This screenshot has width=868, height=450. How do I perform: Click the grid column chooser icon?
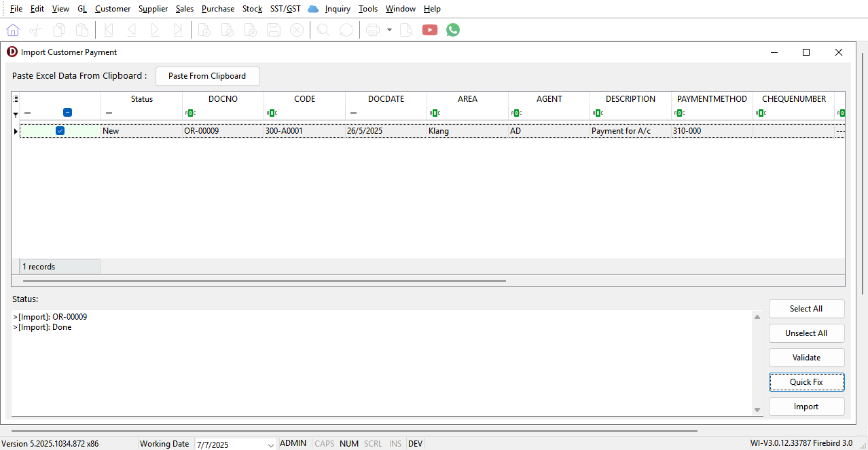pos(16,99)
